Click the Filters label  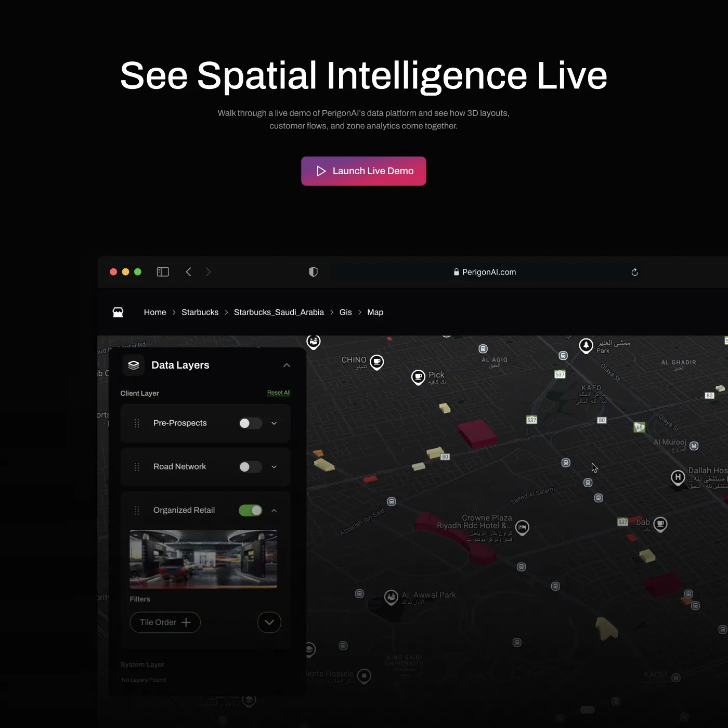coord(140,599)
